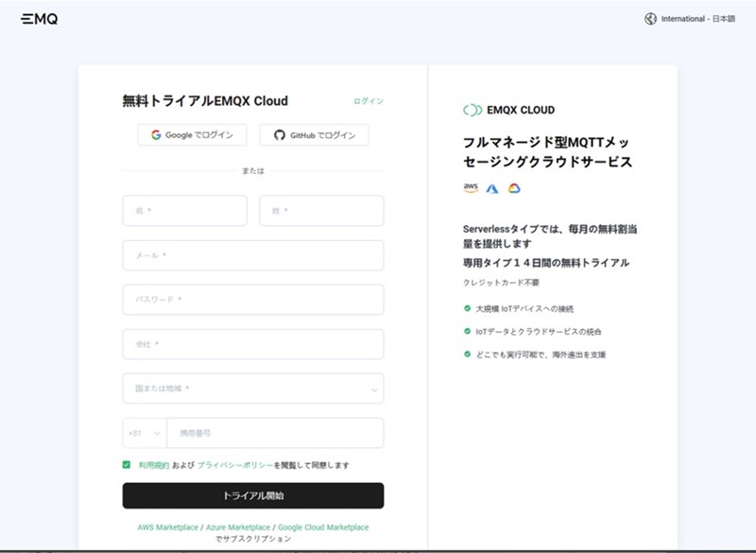Open AWS Marketplace link
This screenshot has width=756, height=553.
coord(168,527)
